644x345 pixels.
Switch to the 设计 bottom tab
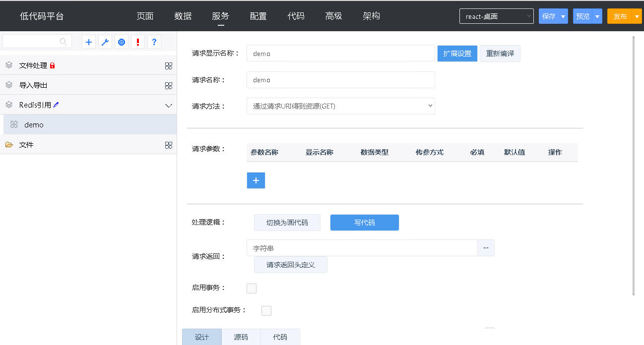pos(202,337)
